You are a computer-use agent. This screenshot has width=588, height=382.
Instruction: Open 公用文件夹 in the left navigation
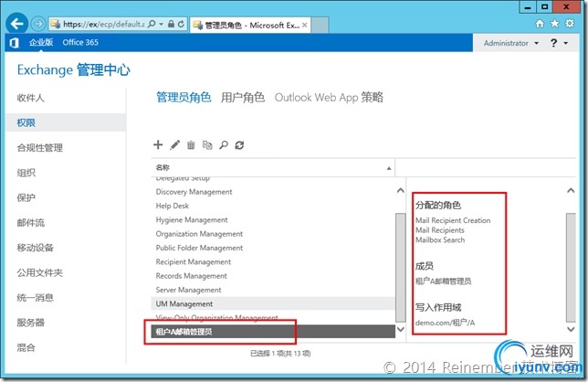tap(40, 272)
